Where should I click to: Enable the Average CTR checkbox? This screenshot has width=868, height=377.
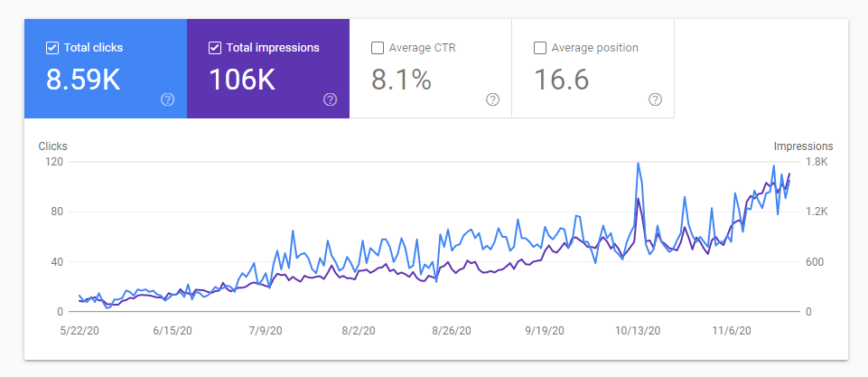378,48
